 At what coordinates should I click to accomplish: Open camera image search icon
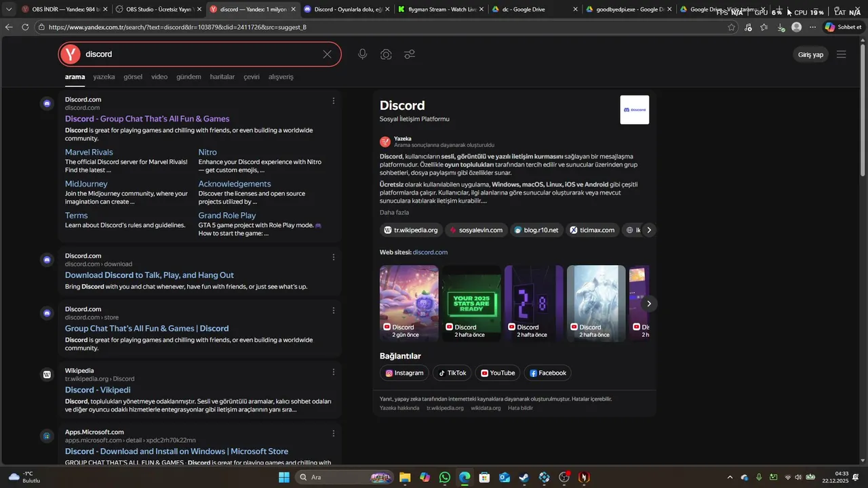pos(386,54)
